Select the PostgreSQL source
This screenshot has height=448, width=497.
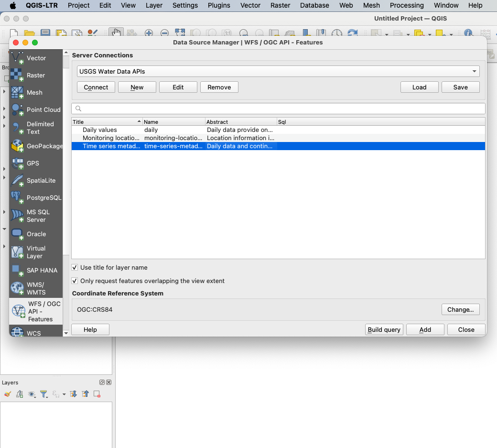click(x=36, y=197)
